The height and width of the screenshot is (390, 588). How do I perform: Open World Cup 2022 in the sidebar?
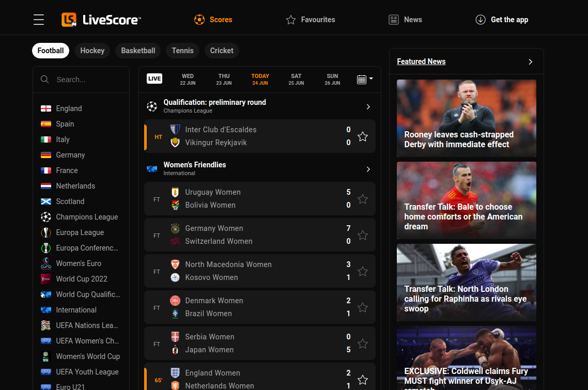pos(81,279)
